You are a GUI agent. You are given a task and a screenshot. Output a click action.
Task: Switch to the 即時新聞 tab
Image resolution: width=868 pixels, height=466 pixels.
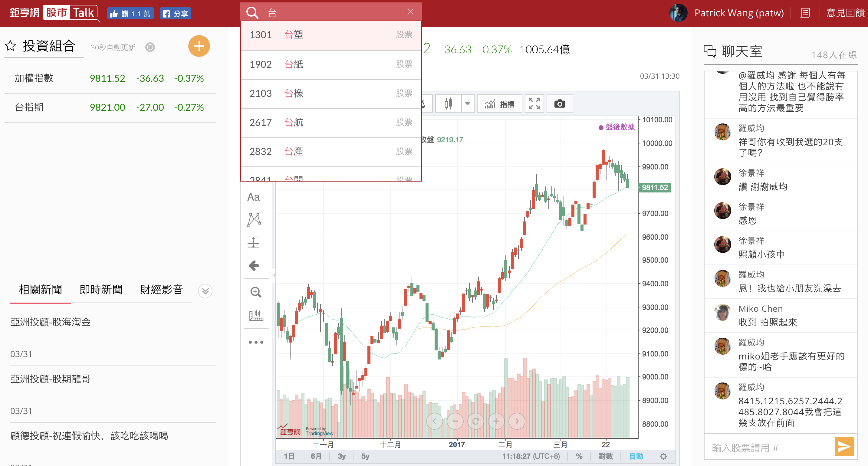point(101,290)
